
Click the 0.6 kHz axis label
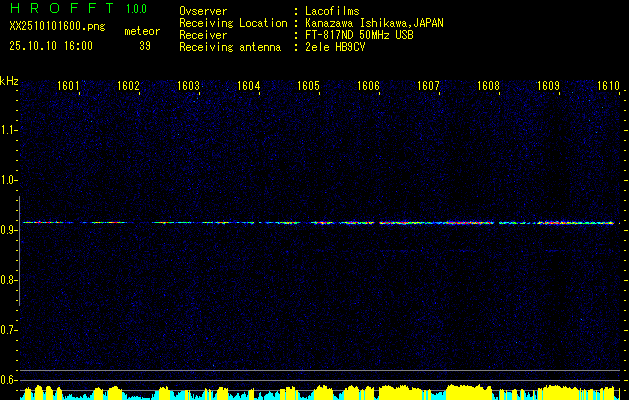pos(10,380)
